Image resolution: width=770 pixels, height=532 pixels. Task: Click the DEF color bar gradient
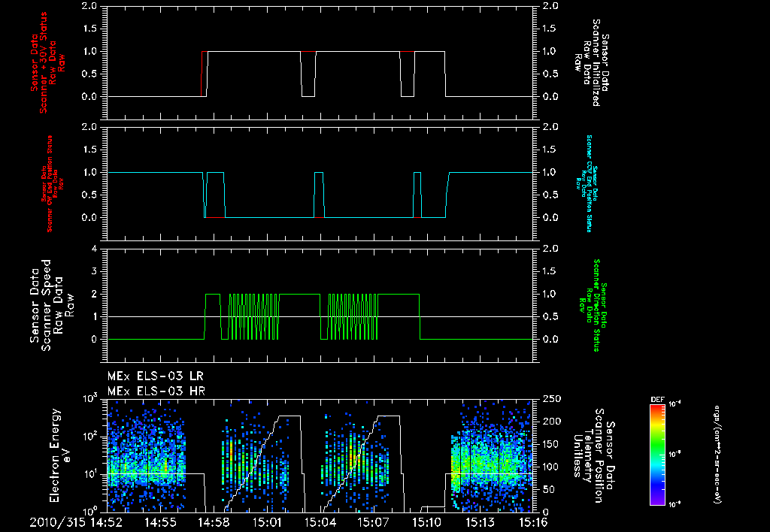point(657,455)
